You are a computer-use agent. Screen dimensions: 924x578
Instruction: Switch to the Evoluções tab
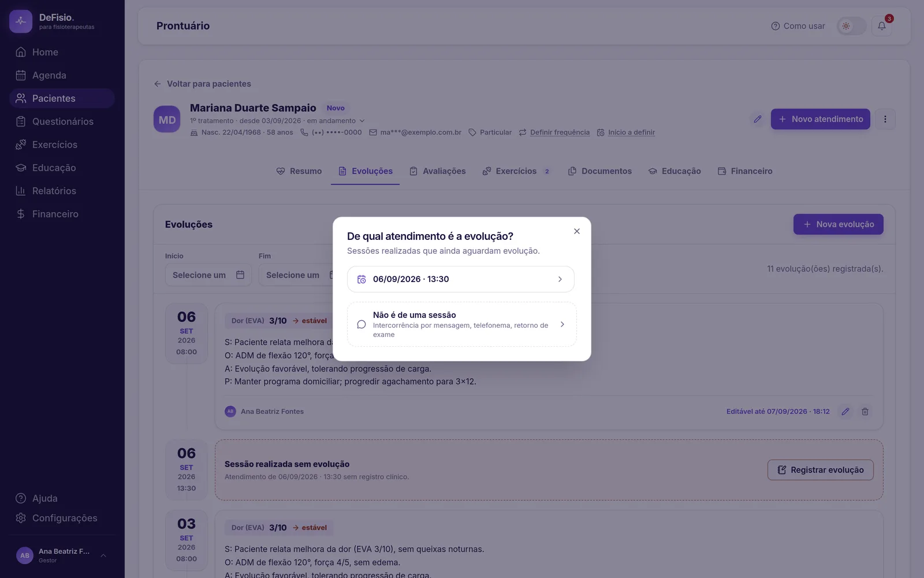click(365, 171)
